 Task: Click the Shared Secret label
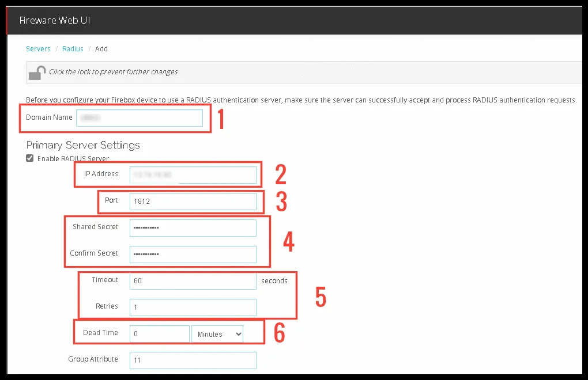click(95, 226)
